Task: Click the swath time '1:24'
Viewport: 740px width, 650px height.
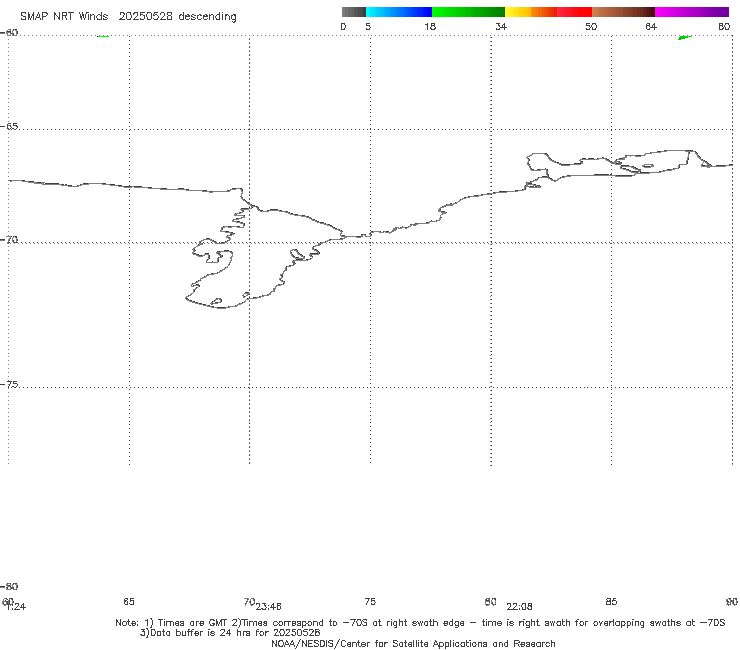Action: tap(16, 607)
